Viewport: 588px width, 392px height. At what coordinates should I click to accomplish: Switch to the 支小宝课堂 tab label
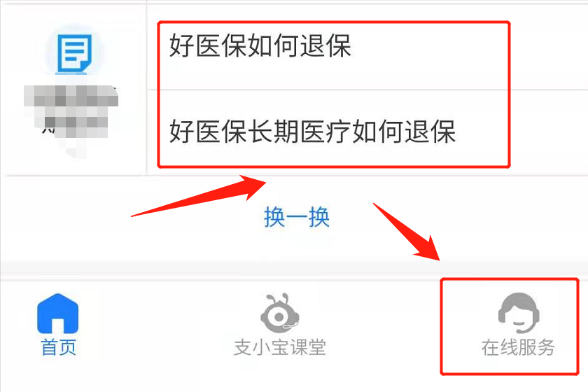[280, 347]
